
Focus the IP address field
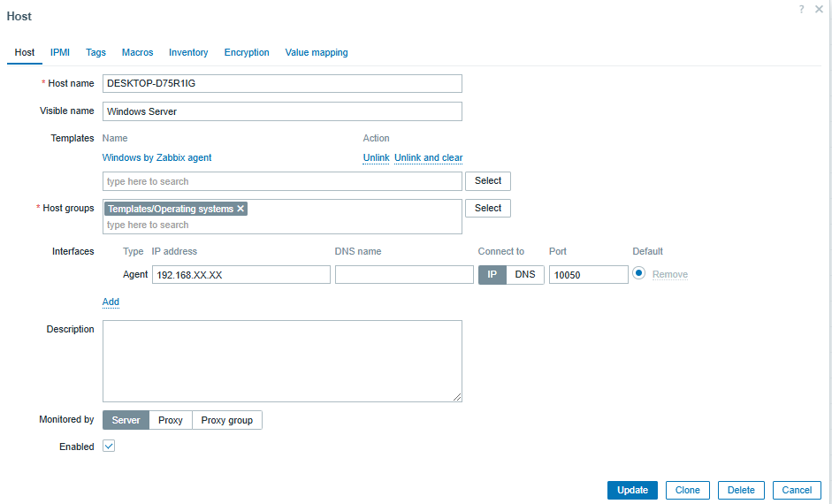pyautogui.click(x=241, y=275)
